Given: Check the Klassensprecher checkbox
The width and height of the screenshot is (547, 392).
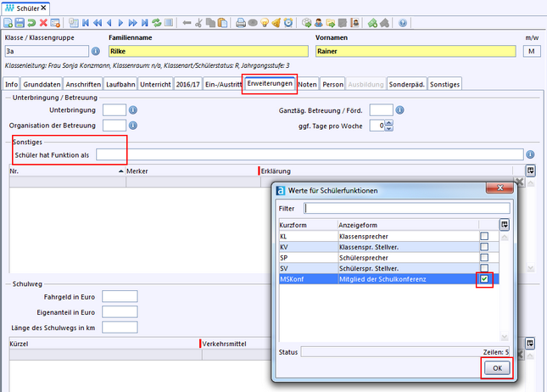Looking at the screenshot, I should click(x=484, y=236).
